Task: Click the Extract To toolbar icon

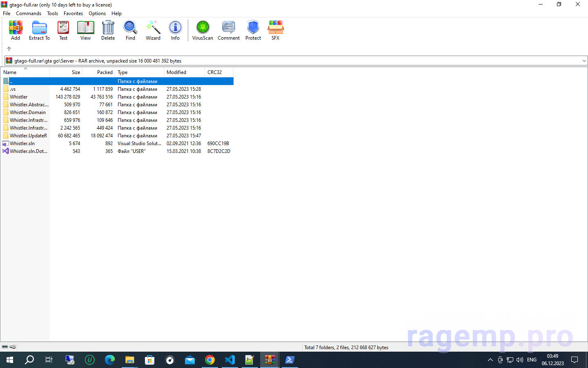Action: 39,31
